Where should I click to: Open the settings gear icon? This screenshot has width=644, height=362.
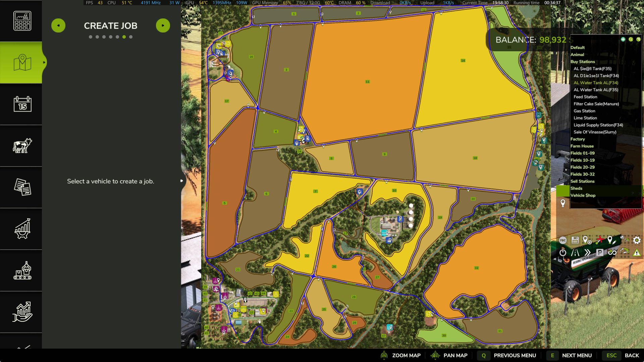[637, 240]
